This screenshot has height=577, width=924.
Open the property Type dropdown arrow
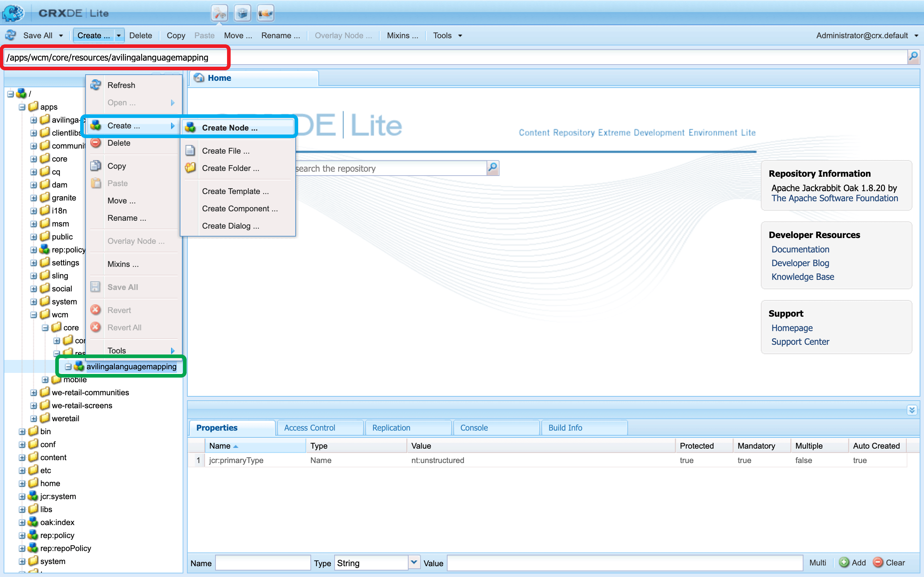click(414, 563)
